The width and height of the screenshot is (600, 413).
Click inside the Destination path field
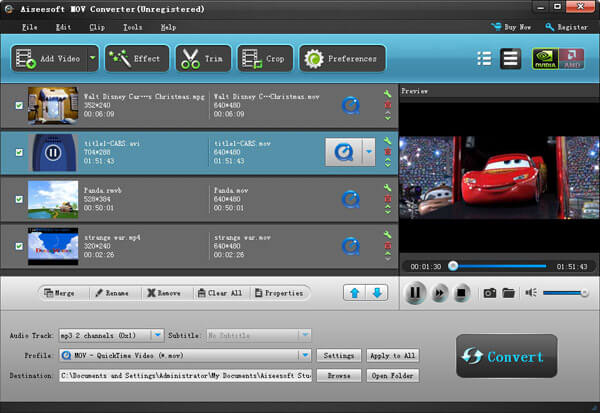(x=186, y=375)
